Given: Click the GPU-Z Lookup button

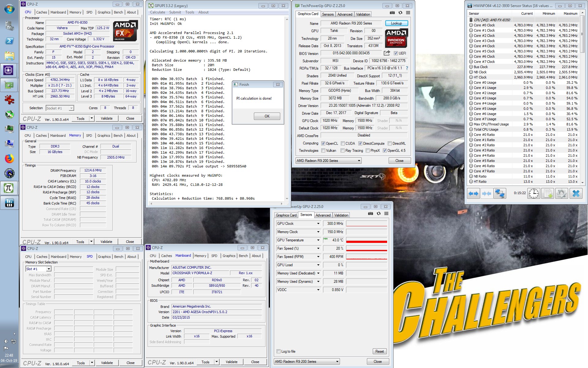Looking at the screenshot, I should click(396, 23).
